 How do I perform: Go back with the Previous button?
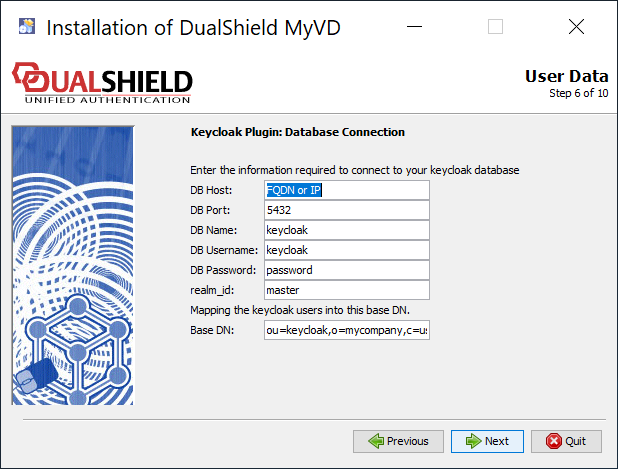pos(398,441)
